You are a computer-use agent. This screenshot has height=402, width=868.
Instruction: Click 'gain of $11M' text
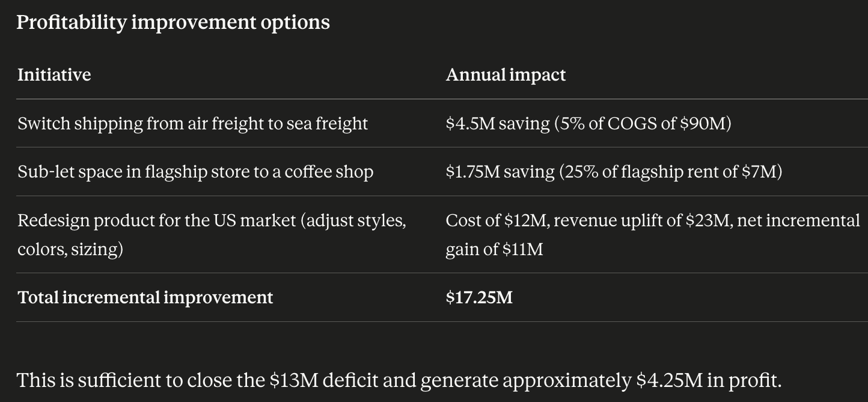(494, 249)
